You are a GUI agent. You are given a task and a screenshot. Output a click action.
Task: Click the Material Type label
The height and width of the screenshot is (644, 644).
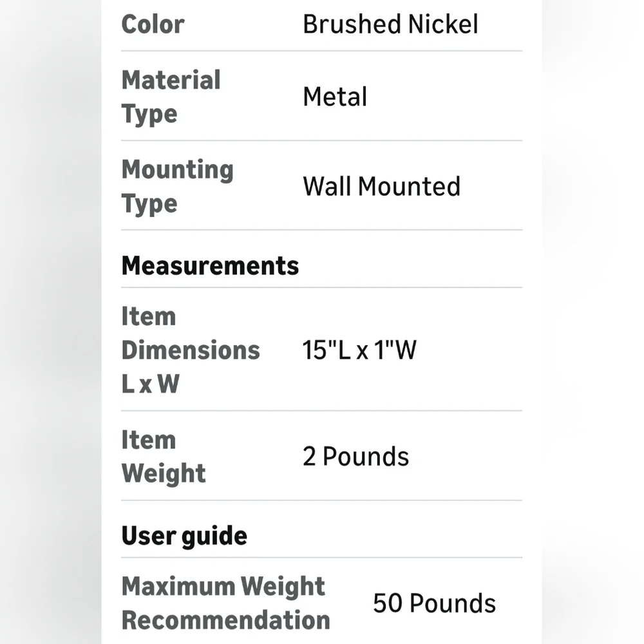(x=171, y=97)
